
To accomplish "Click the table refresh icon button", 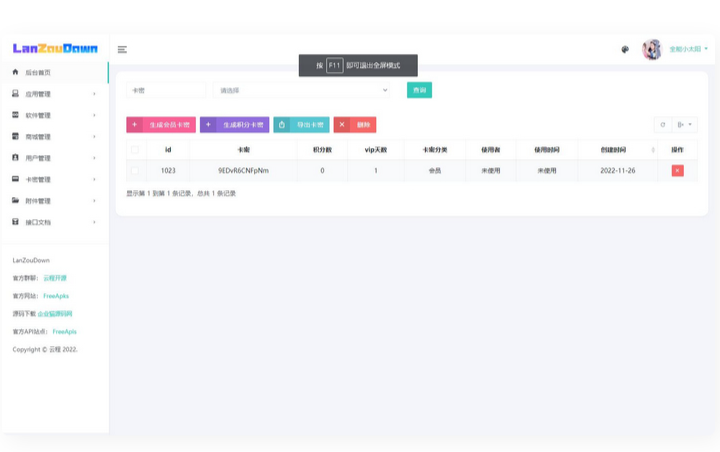I will pos(663,124).
